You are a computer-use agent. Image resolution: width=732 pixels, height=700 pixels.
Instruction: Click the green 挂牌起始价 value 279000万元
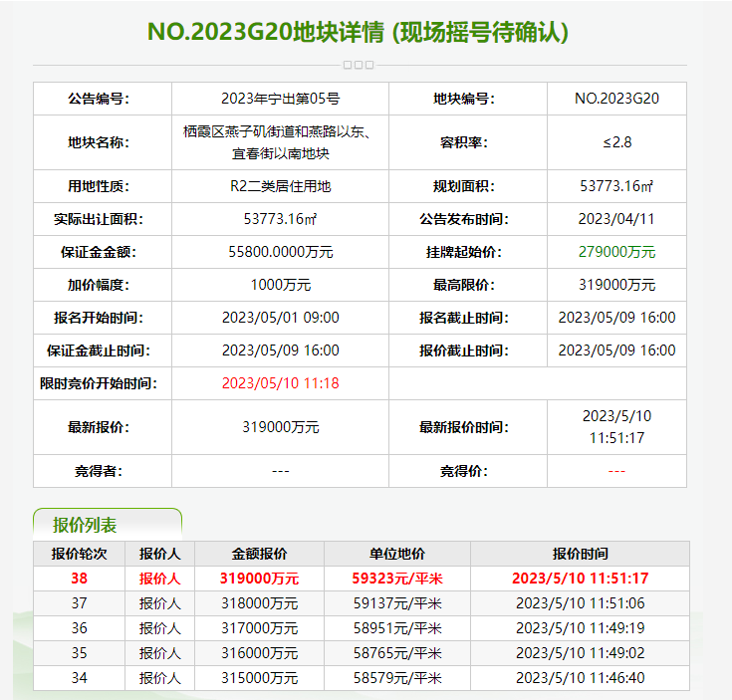(616, 252)
